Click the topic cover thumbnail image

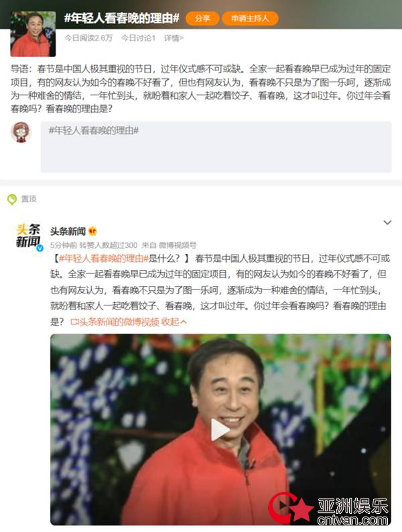pyautogui.click(x=33, y=34)
